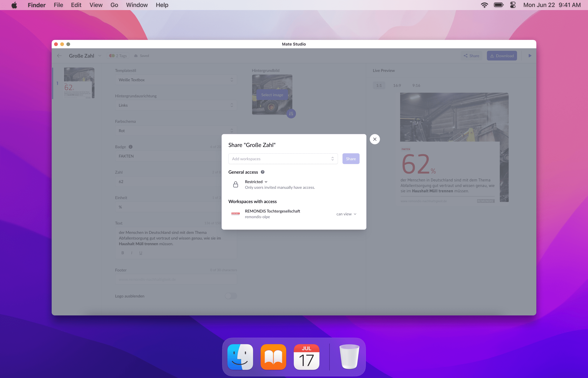Click the Zahl field with 62
588x378 pixels.
coord(168,182)
